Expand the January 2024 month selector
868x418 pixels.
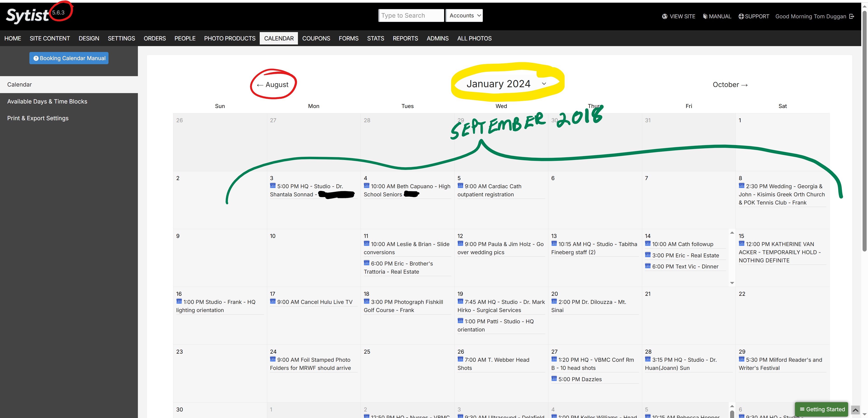(505, 84)
